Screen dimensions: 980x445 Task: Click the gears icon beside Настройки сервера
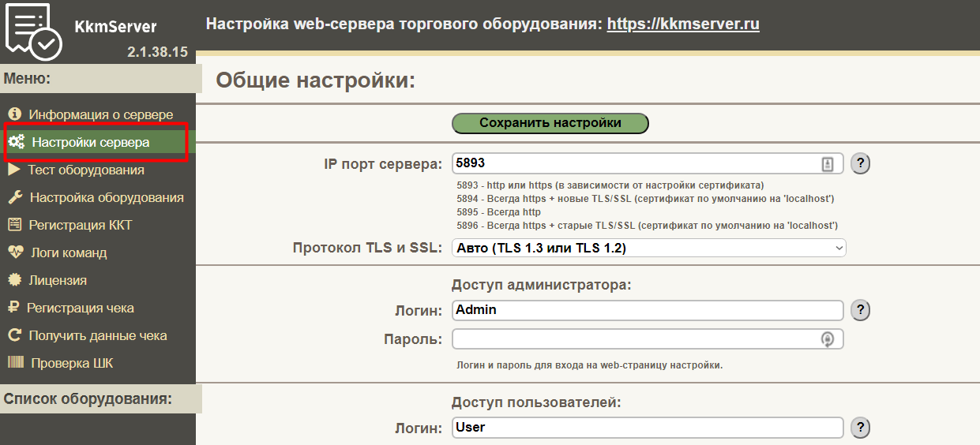16,143
